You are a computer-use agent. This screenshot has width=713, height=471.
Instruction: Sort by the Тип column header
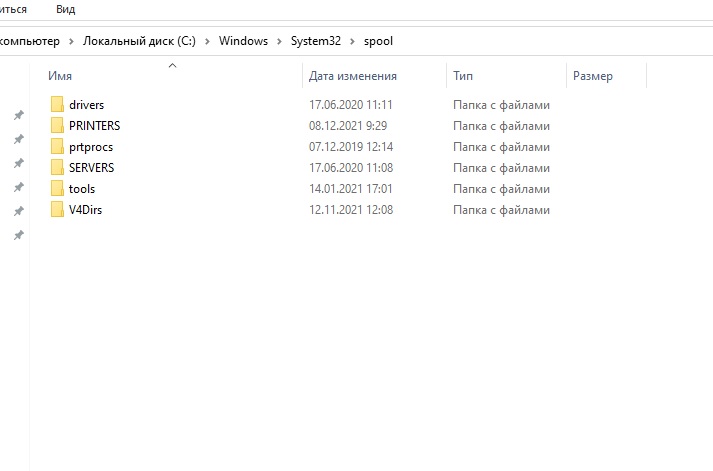[x=463, y=75]
